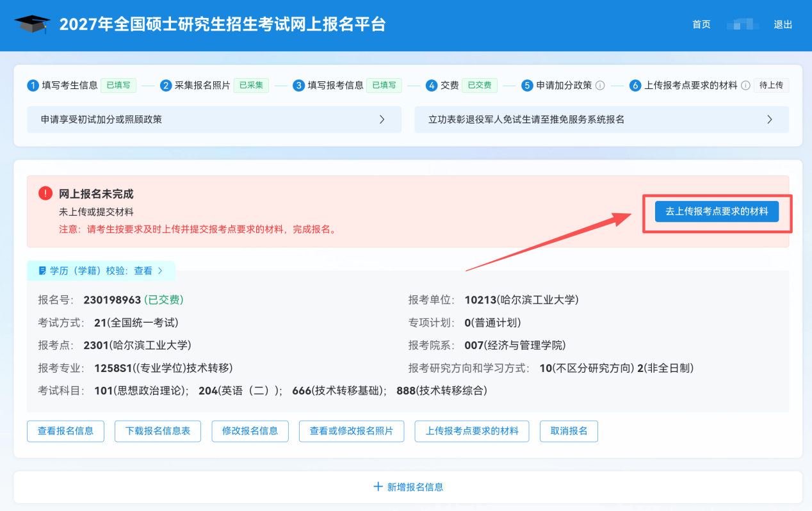The width and height of the screenshot is (812, 511).
Task: Go to 首页 in top navigation
Action: [x=701, y=24]
